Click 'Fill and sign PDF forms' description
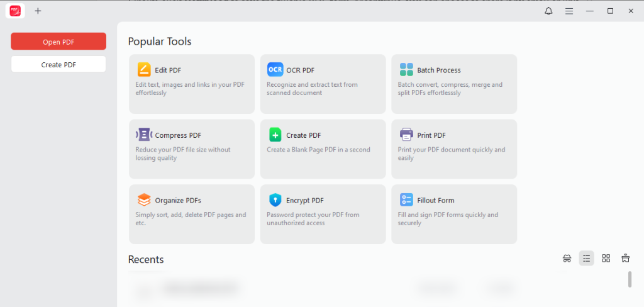Image resolution: width=644 pixels, height=307 pixels. [448, 219]
